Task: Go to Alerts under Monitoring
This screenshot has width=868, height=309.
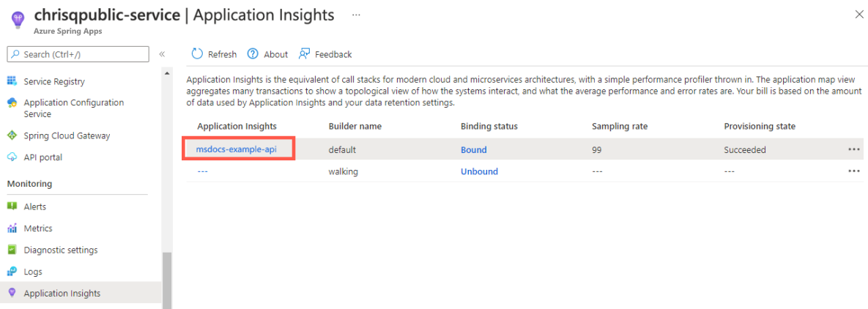Action: point(34,207)
